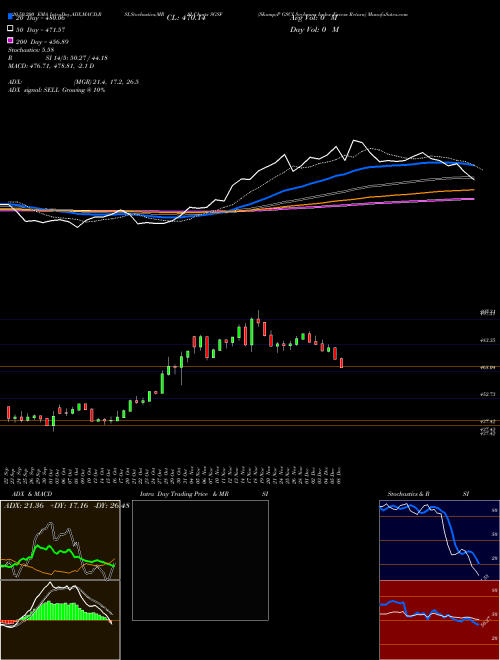Open the empty intraday trading price panel
This screenshot has height=660, width=500.
[200, 560]
